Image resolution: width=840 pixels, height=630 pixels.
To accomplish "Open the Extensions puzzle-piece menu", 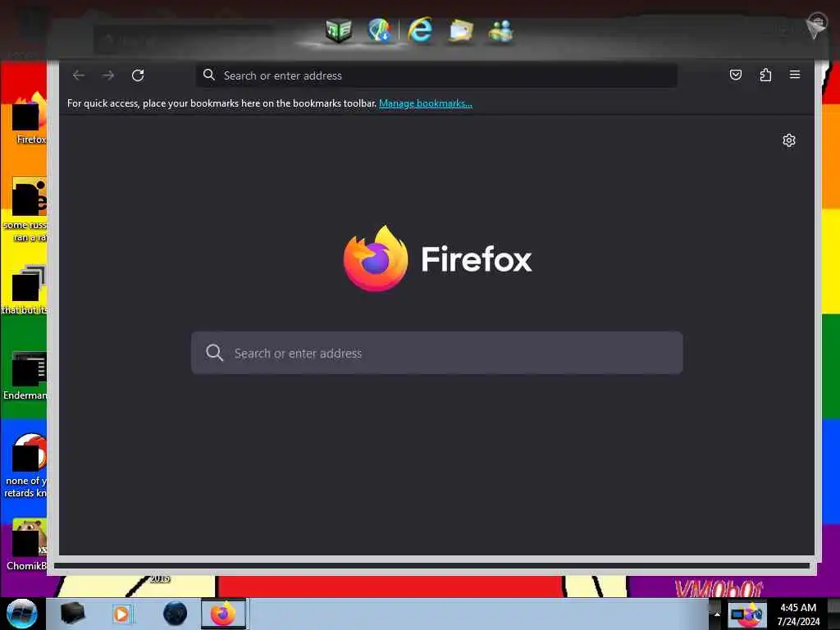I will point(765,75).
